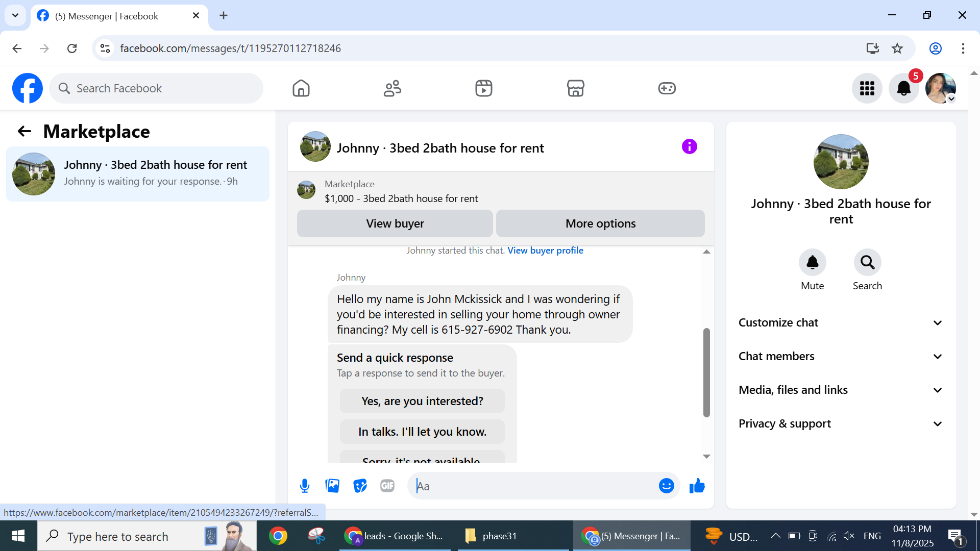Show hidden system tray icons chevron
Viewport: 980px width, 551px height.
click(x=775, y=536)
